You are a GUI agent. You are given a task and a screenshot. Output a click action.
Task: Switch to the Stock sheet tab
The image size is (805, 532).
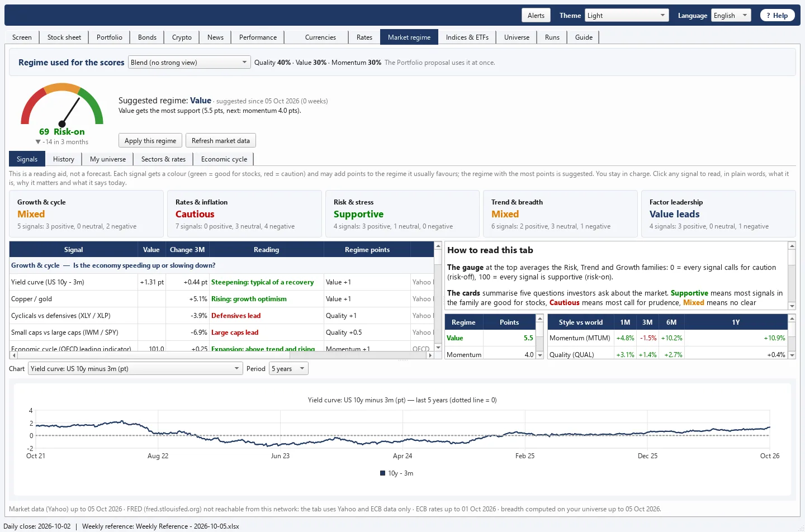click(64, 37)
